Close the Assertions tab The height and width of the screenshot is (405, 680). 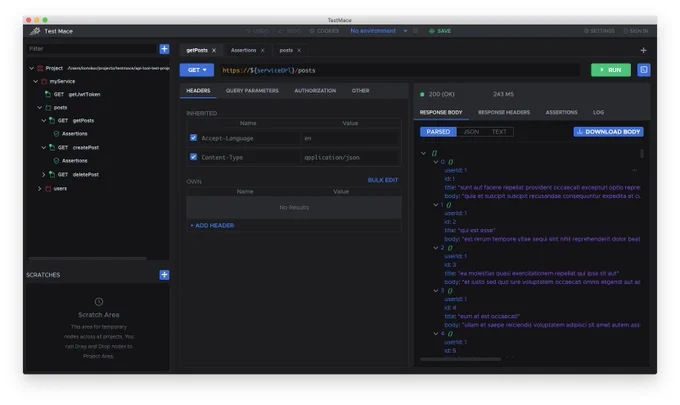pos(262,50)
